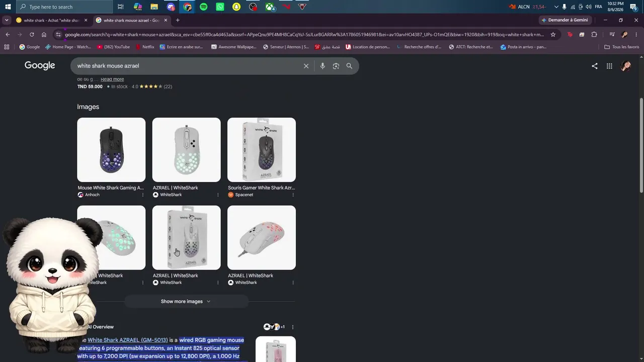Open the Chrome three-dot menu
The width and height of the screenshot is (644, 362).
636,35
